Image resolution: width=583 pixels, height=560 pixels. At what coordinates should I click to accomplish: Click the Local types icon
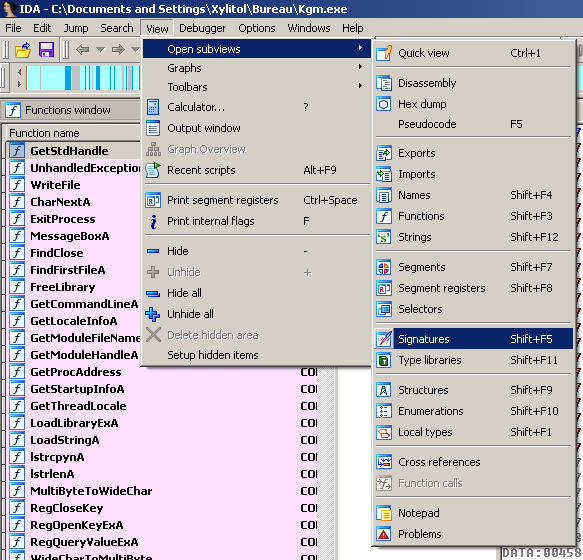[384, 432]
